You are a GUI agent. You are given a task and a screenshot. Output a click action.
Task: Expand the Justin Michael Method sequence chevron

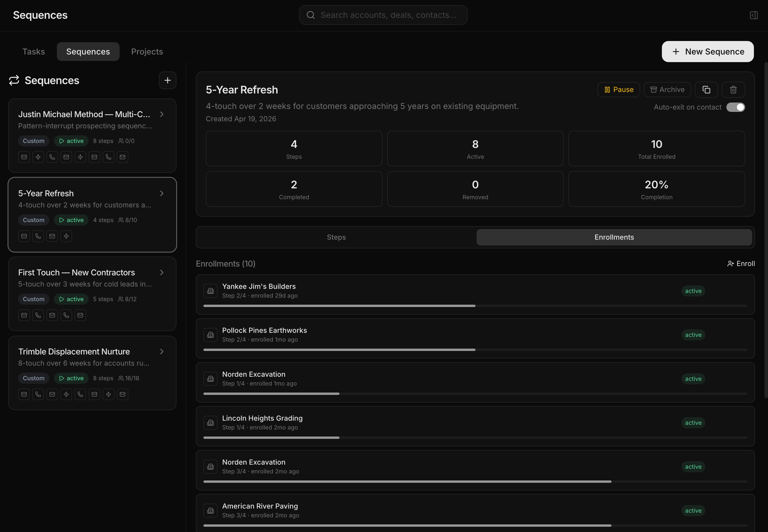pyautogui.click(x=162, y=114)
